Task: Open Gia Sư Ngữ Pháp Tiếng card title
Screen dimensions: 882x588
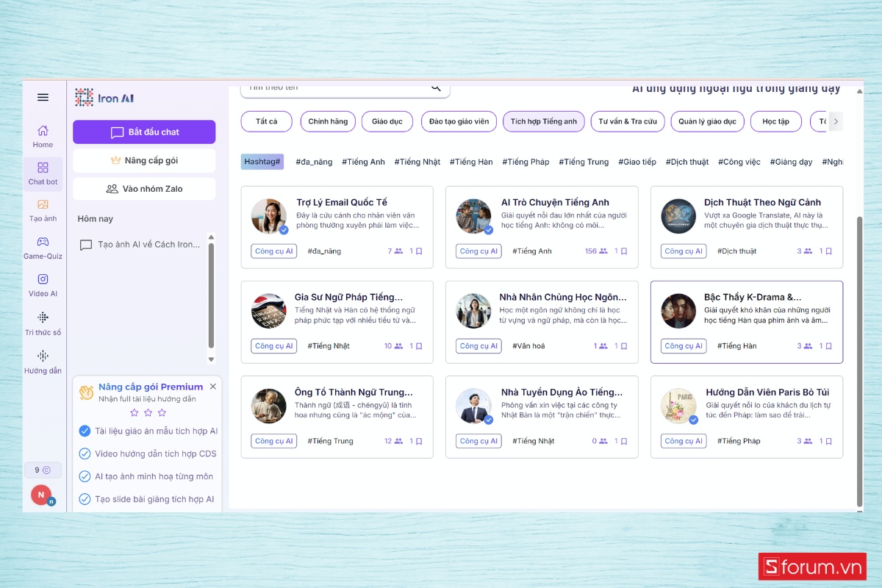Action: click(348, 297)
